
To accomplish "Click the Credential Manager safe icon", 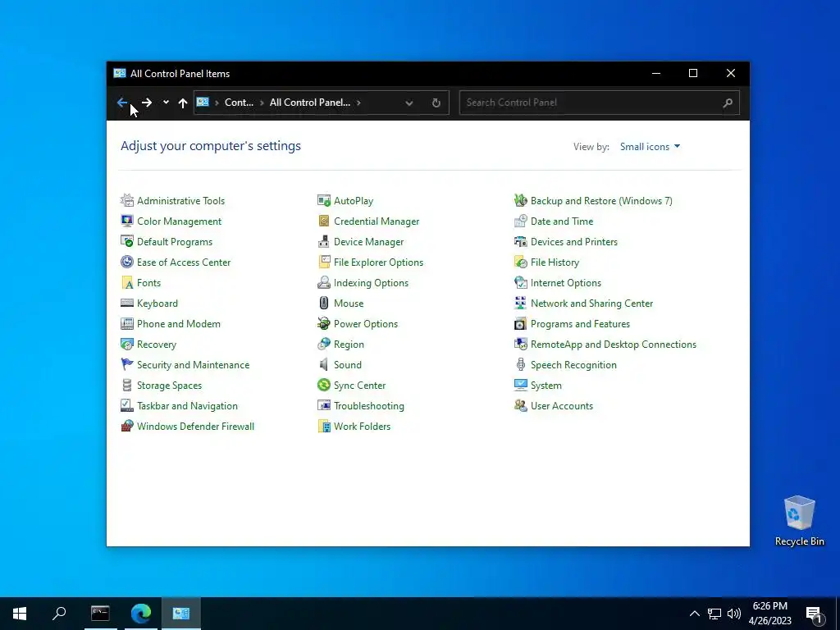I will (324, 221).
